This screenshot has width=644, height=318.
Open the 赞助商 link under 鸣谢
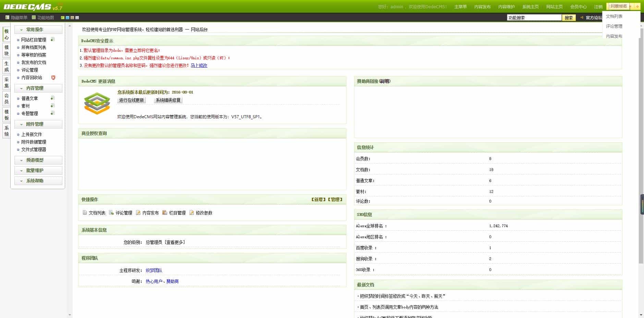coord(172,281)
